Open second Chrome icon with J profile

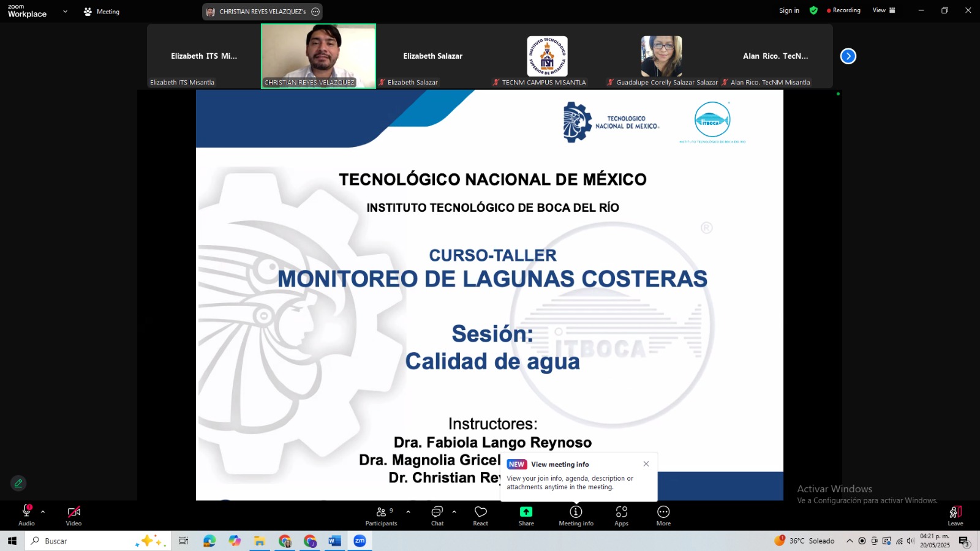pos(310,541)
